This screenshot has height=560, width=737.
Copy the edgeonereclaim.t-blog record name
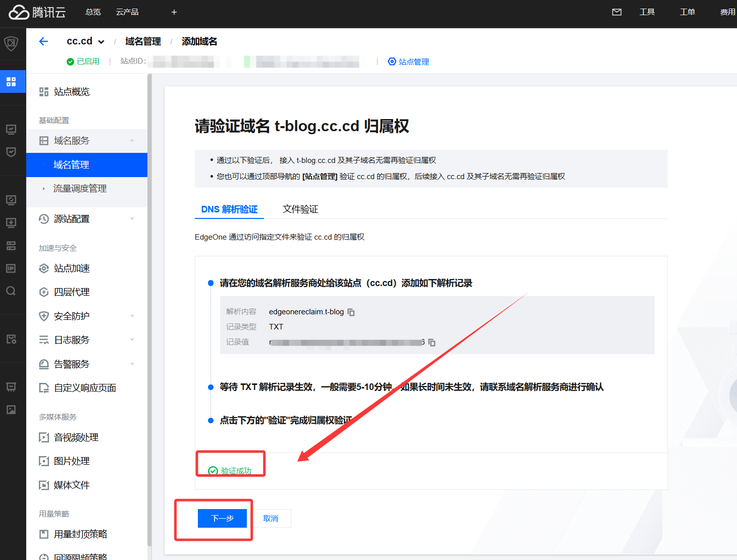pyautogui.click(x=351, y=312)
